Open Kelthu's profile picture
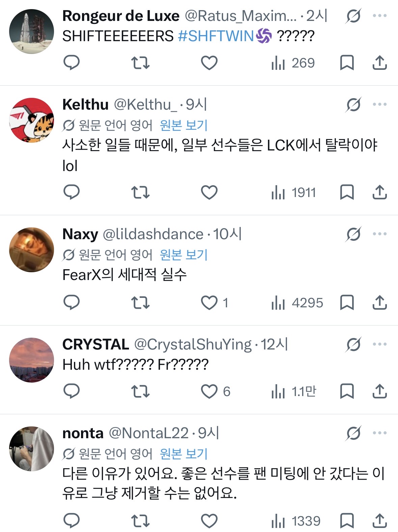This screenshot has width=398, height=532. [x=31, y=120]
